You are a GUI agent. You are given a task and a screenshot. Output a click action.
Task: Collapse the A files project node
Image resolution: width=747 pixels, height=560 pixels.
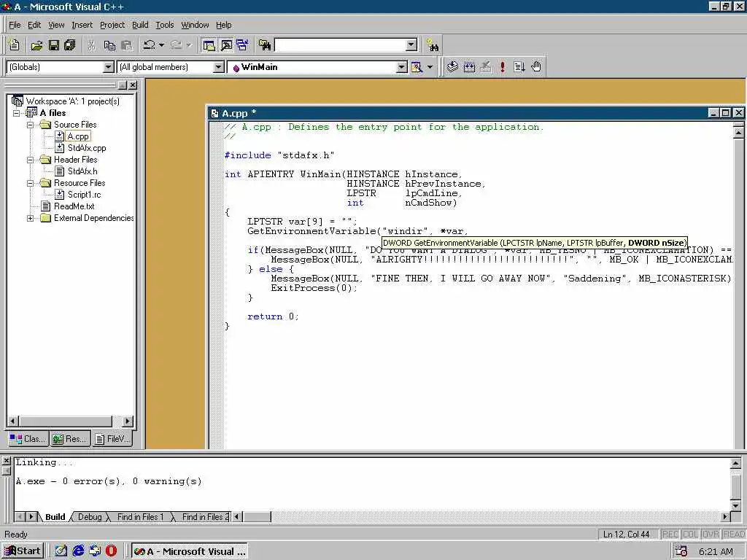point(18,113)
